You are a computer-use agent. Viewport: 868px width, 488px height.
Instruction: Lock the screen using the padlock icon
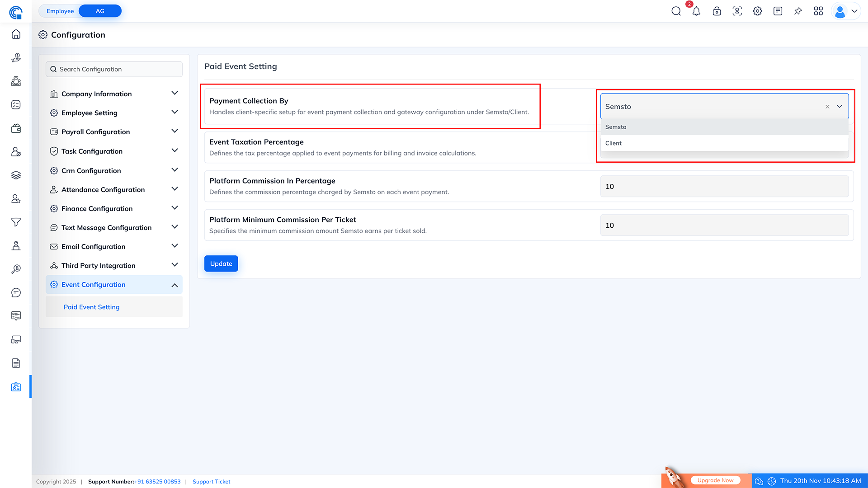(717, 11)
